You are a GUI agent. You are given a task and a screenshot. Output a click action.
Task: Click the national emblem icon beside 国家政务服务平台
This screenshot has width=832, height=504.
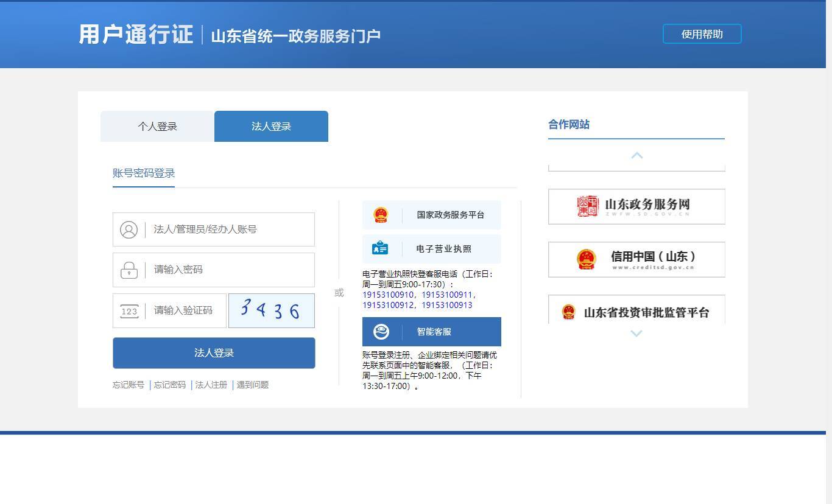pos(381,214)
